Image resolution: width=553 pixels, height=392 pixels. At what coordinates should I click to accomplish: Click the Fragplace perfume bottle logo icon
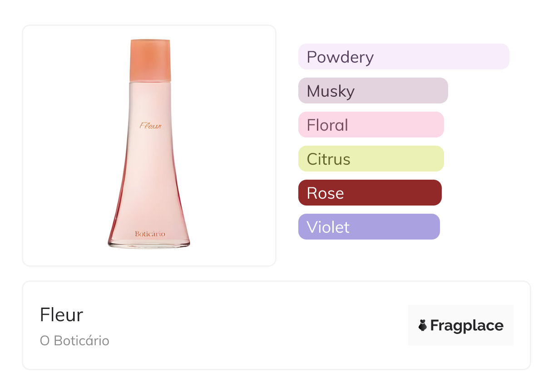coord(423,325)
